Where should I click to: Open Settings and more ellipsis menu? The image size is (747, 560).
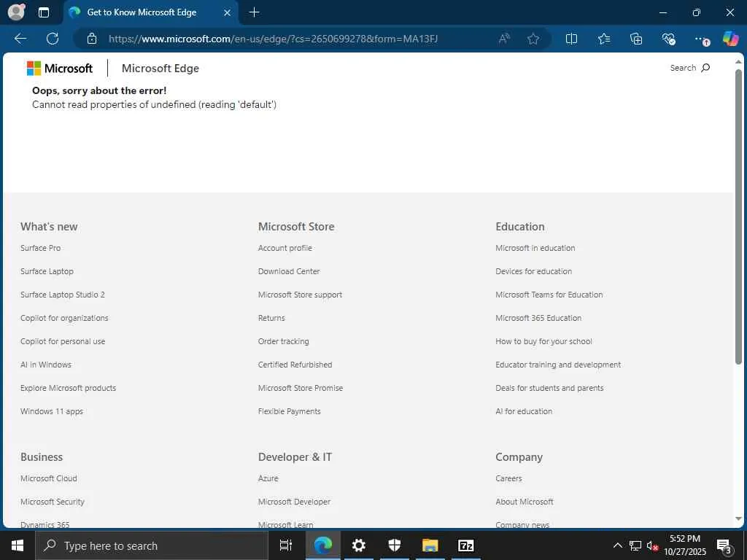(x=701, y=39)
